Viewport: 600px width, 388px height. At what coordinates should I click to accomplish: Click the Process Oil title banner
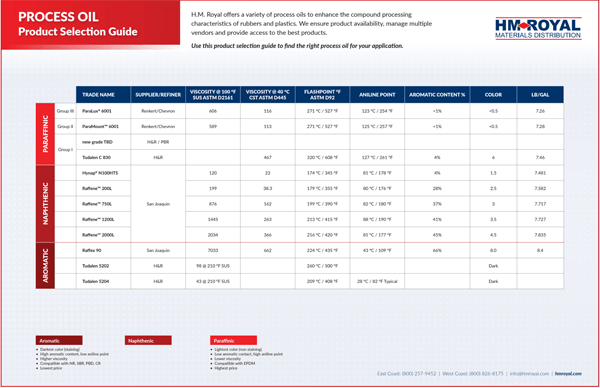90,25
